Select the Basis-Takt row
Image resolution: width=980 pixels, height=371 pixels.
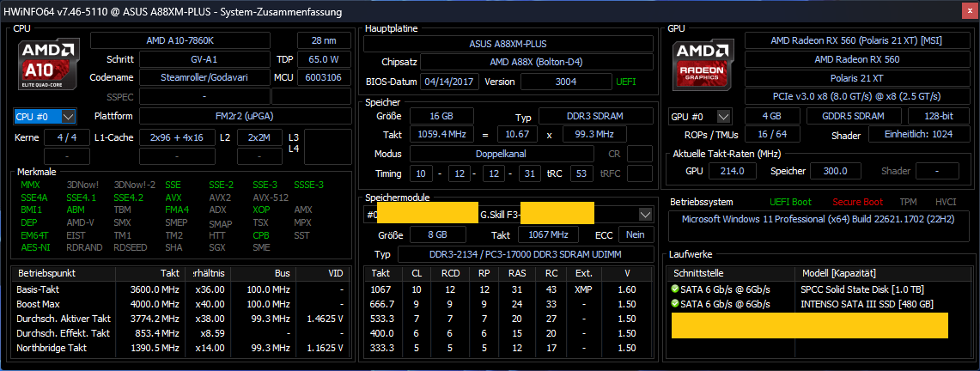point(181,289)
